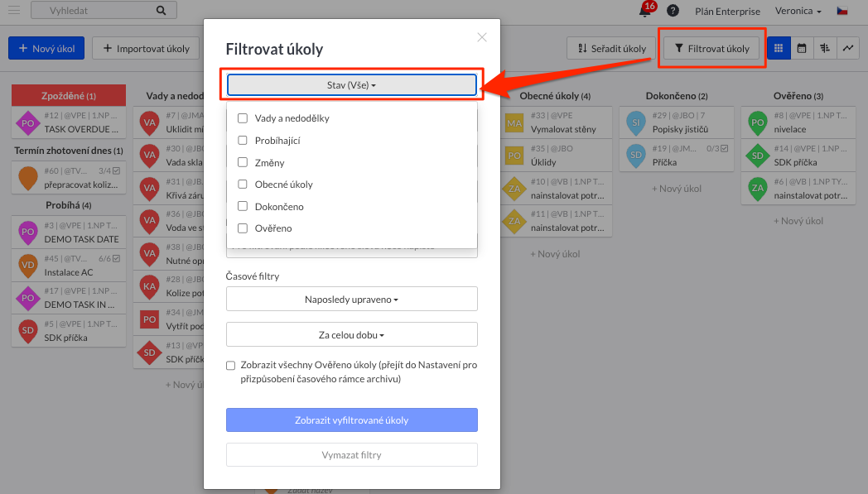Image resolution: width=868 pixels, height=494 pixels.
Task: Tick the Probíhající status checkbox
Action: [x=243, y=140]
